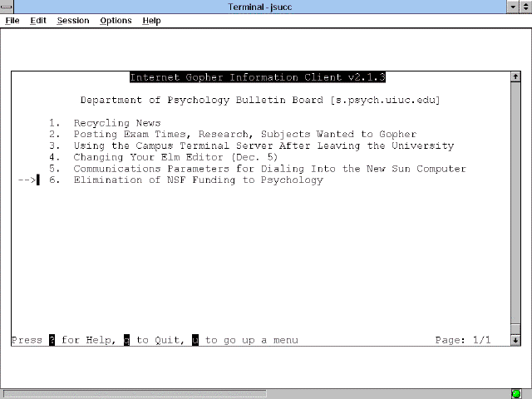Click the highlighted ? help key
Viewport: 532px width, 399px height.
(52, 340)
